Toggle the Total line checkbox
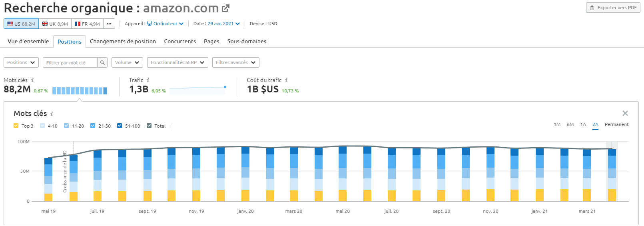 (149, 126)
